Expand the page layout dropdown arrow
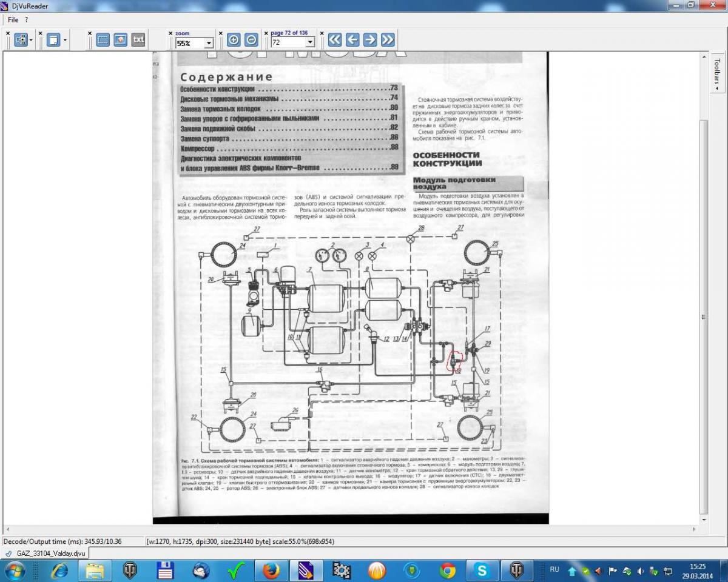This screenshot has width=728, height=582. pos(65,41)
